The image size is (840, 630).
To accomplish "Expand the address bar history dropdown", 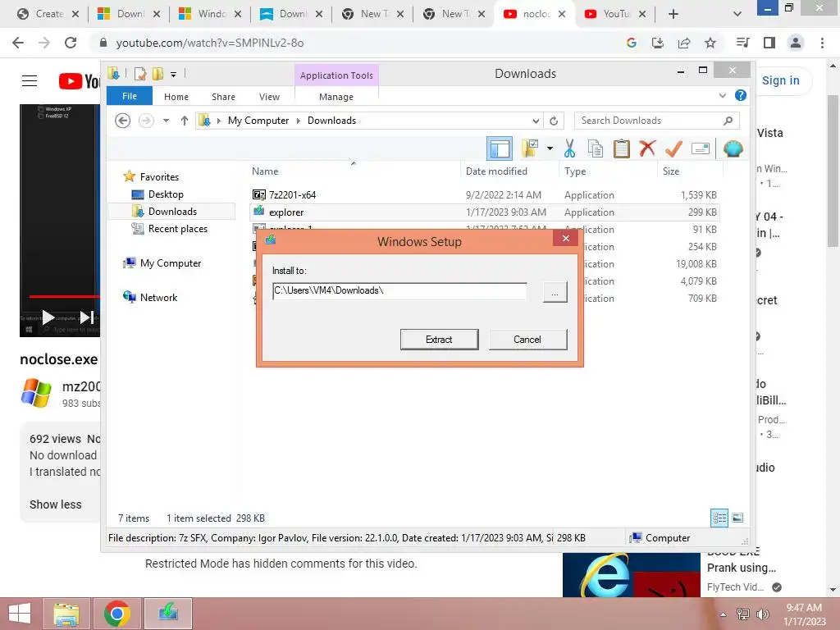I will point(536,121).
